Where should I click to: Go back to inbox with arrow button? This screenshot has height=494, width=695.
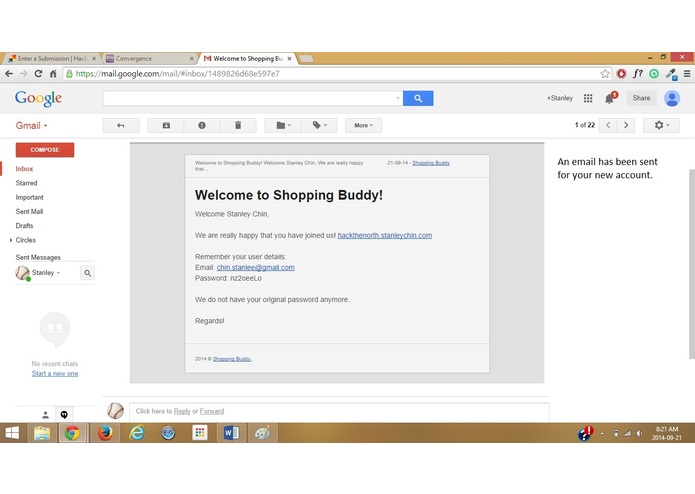point(121,125)
